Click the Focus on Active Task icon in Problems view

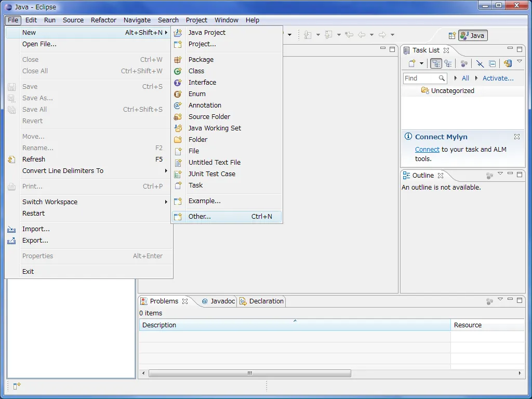point(489,301)
